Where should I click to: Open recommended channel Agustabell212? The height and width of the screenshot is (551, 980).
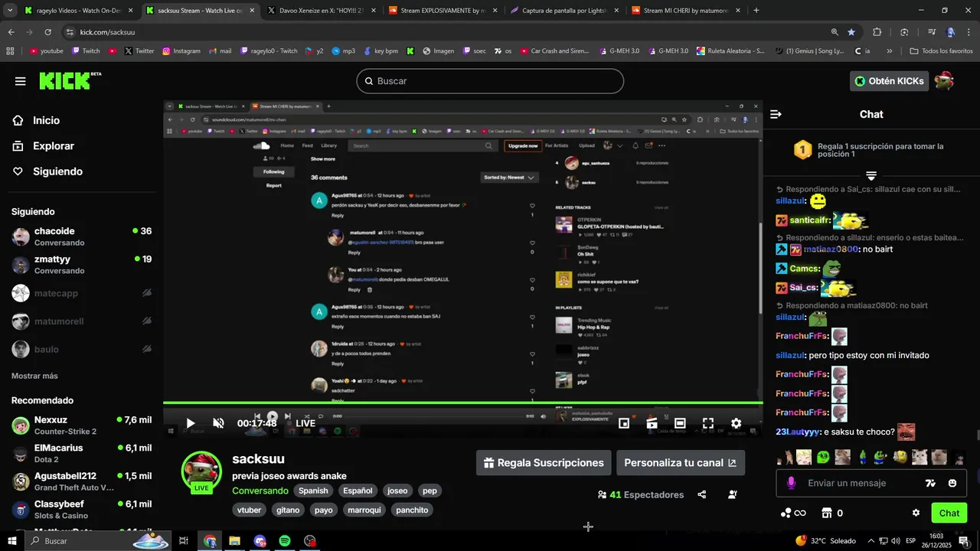(81, 481)
